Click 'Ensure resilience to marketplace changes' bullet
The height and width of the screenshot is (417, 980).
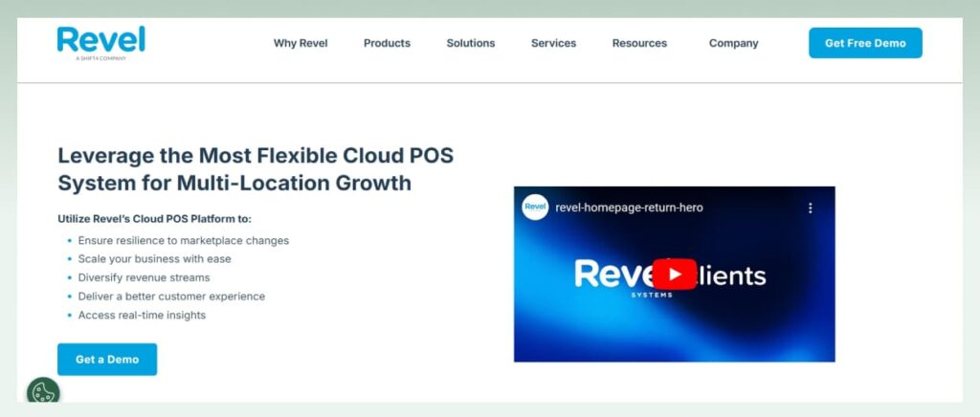pos(183,241)
